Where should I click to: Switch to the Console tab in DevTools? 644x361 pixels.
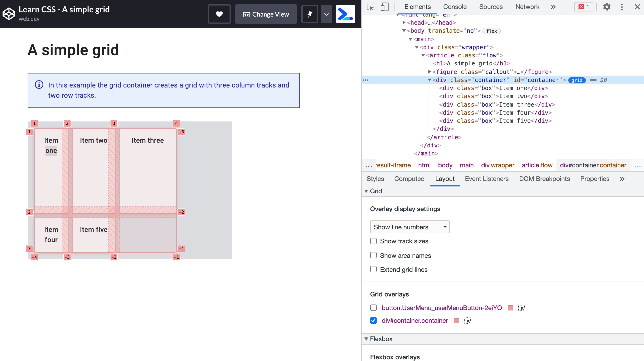click(x=455, y=7)
